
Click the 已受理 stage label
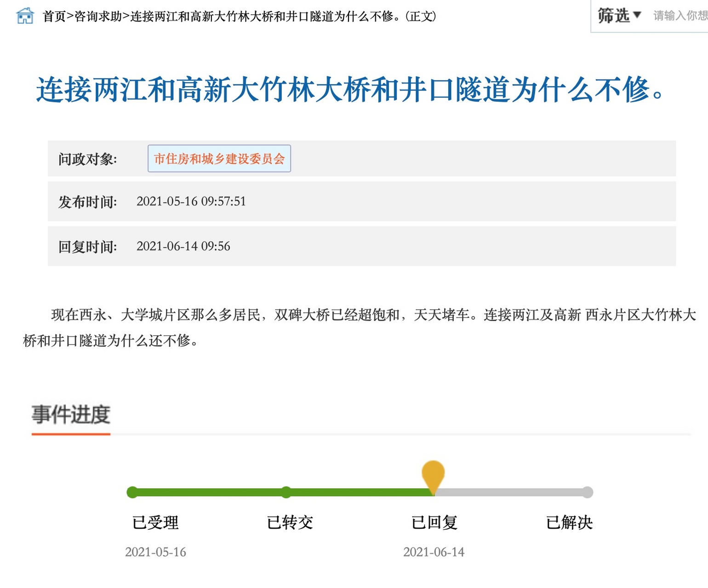click(155, 522)
